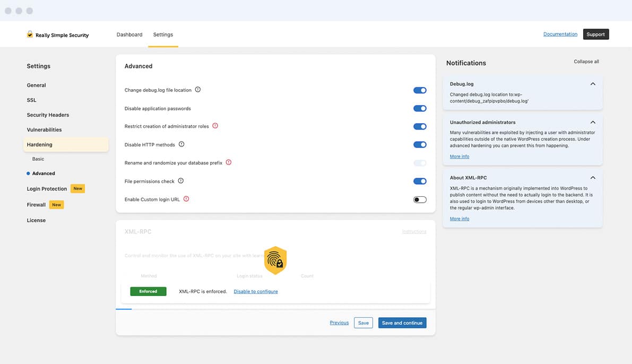Collapse the About XML-RPC notification
Screen dimensions: 632x364
tap(593, 178)
